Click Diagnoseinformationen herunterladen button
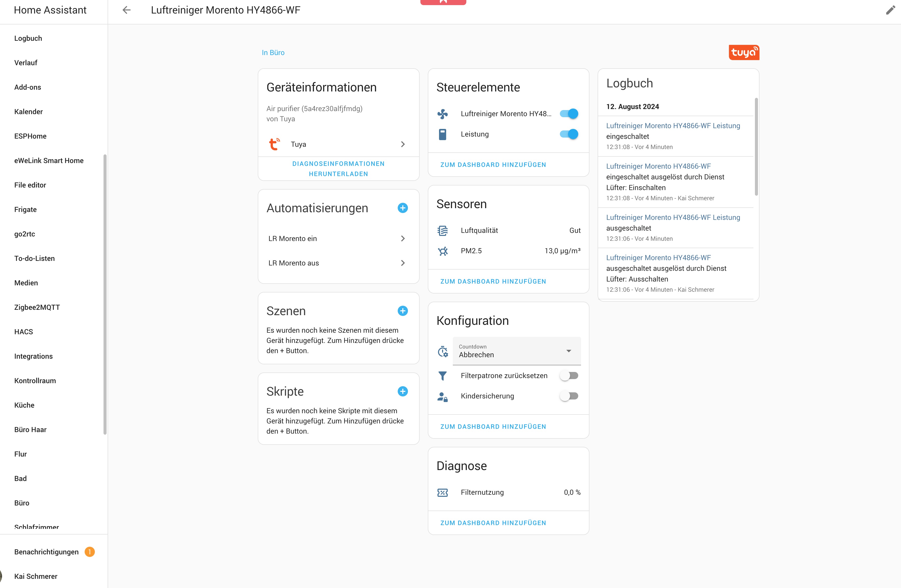Viewport: 901px width, 588px height. [x=338, y=169]
